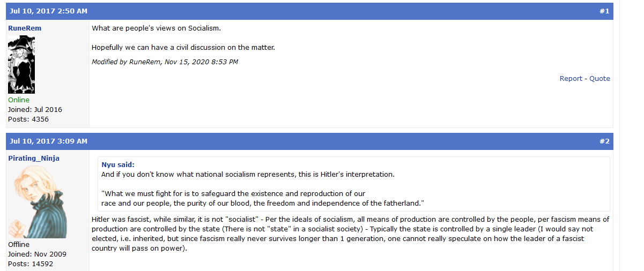Click Pirating_Ninja's Offline status text
644x271 pixels.
click(19, 244)
